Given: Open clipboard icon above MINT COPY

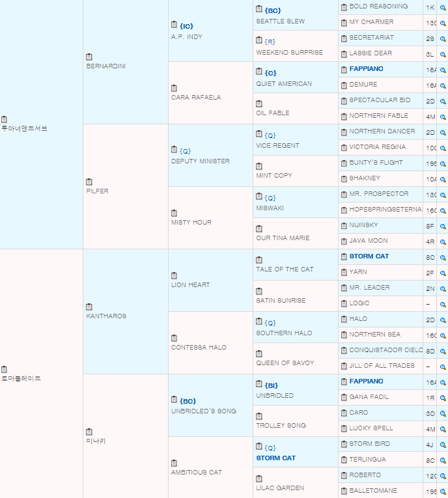Looking at the screenshot, I should [259, 166].
